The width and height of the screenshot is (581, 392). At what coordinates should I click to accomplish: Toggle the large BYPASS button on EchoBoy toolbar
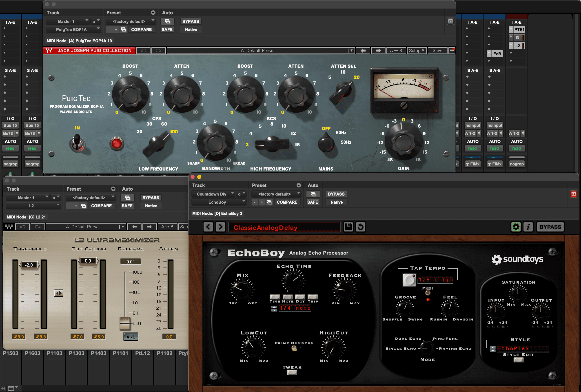[x=550, y=227]
